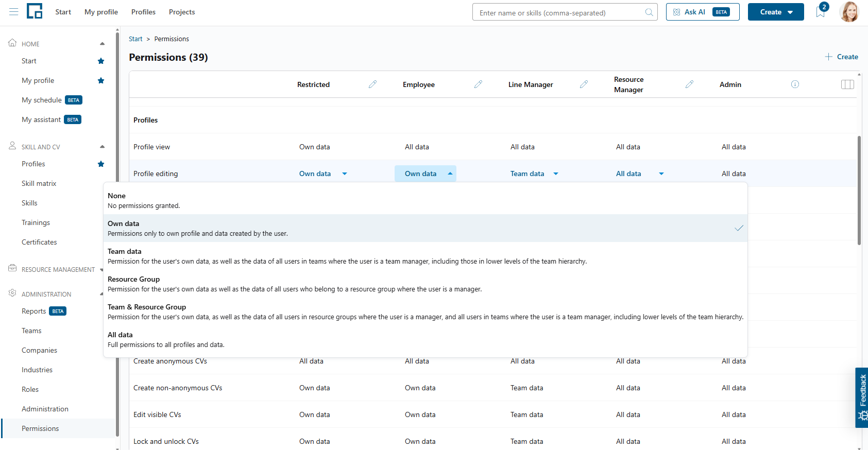Open the bookmarks notification icon
The width and height of the screenshot is (868, 450).
coord(821,12)
